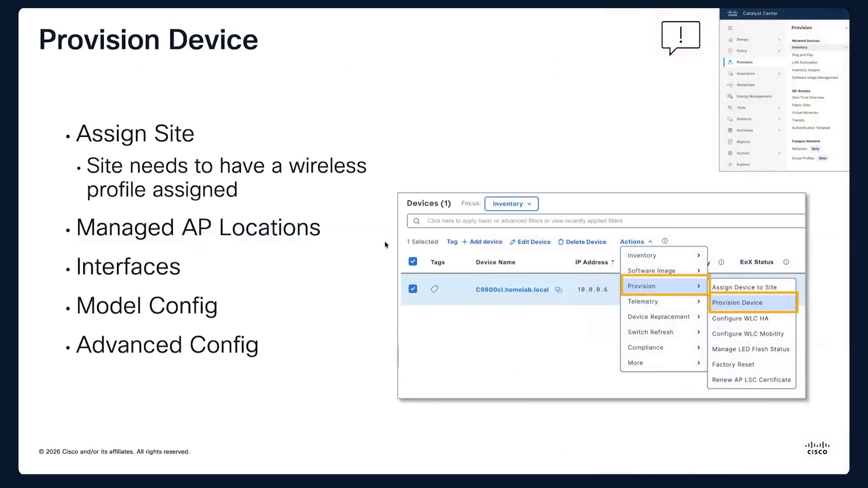Click the Platform icon in sidebar
The width and height of the screenshot is (868, 488).
tap(730, 119)
